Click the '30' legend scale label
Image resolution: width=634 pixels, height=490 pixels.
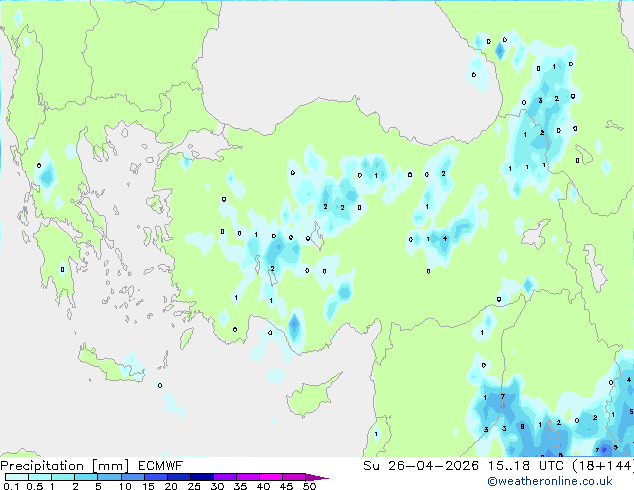click(217, 486)
